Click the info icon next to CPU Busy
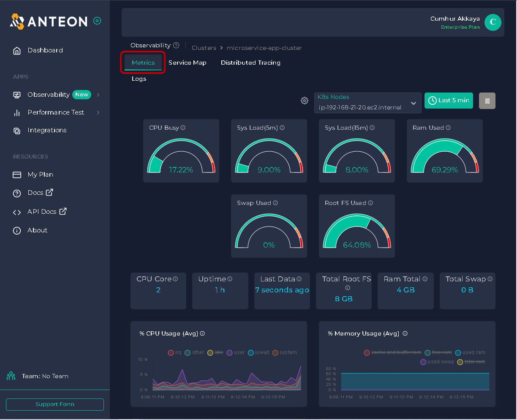The image size is (517, 420). 183,128
